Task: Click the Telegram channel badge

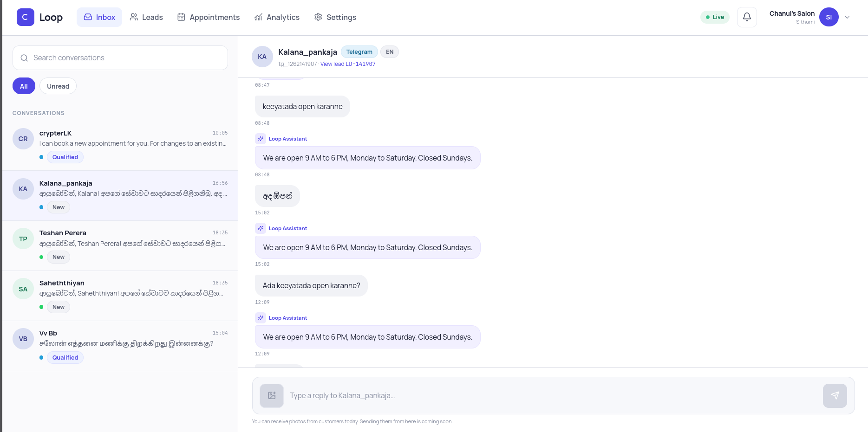Action: [x=359, y=52]
